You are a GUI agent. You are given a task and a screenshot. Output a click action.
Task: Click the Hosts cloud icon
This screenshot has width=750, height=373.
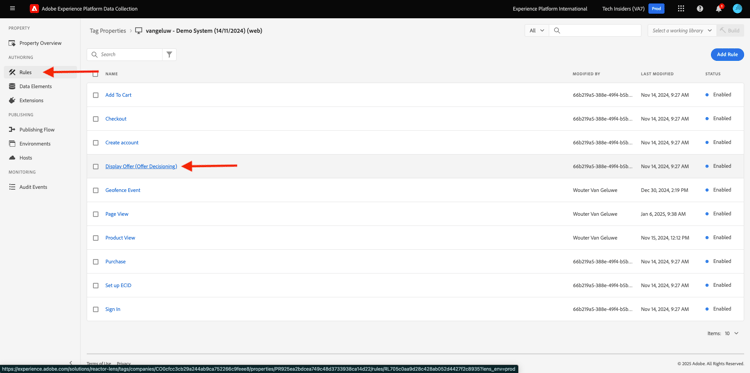click(x=12, y=157)
